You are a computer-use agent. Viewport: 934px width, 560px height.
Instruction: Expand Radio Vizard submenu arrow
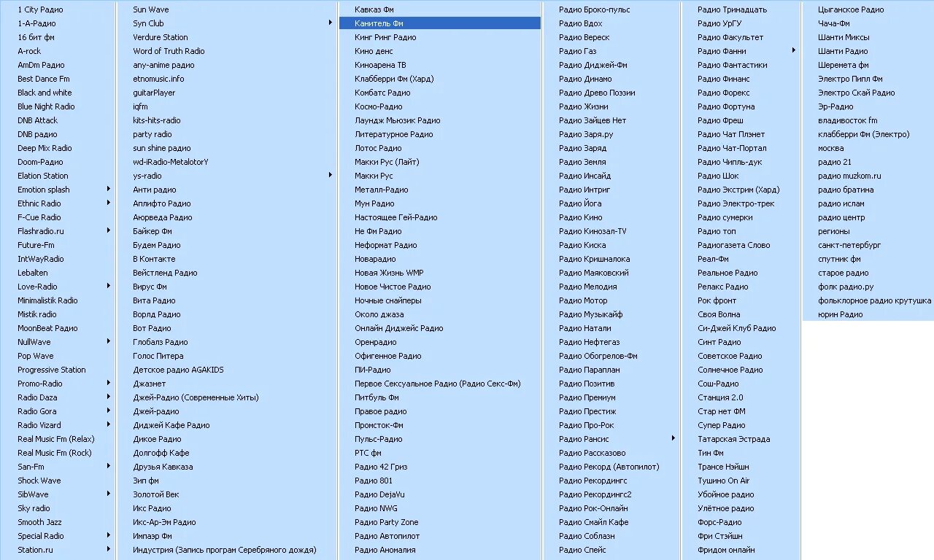coord(109,425)
